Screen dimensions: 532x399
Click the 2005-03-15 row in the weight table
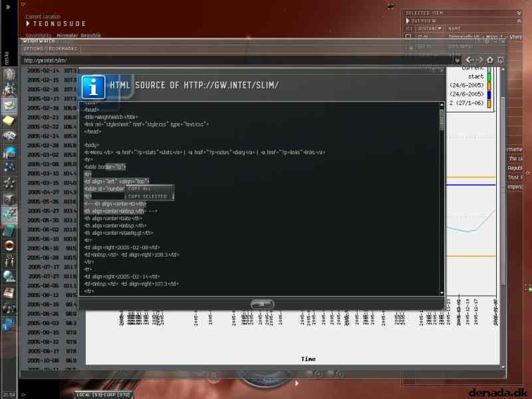52,183
